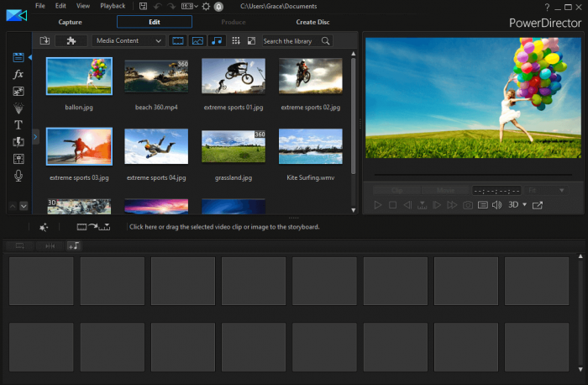This screenshot has height=385, width=588.
Task: Take a snapshot with the camera icon
Action: (x=468, y=205)
